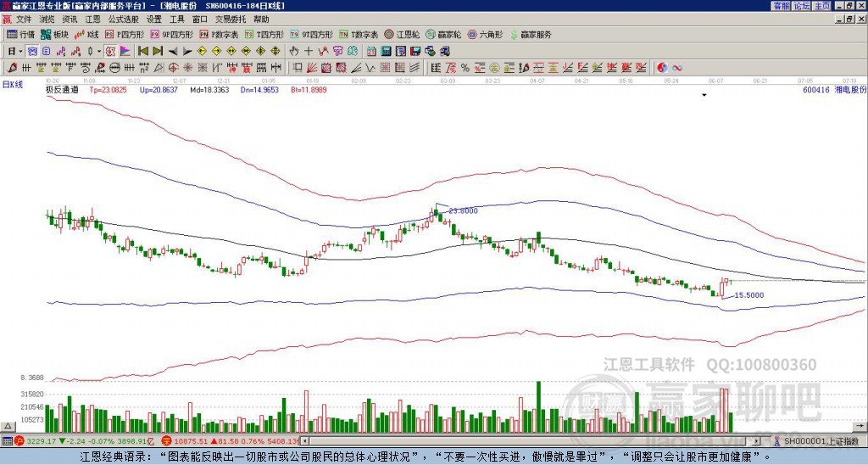Click the circled crosshair target icon
This screenshot has width=868, height=465.
(x=173, y=68)
